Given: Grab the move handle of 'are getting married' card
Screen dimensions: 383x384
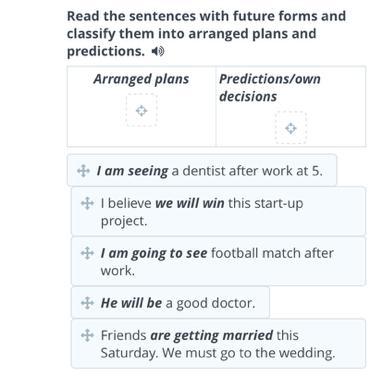Looking at the screenshot, I should 87,335.
